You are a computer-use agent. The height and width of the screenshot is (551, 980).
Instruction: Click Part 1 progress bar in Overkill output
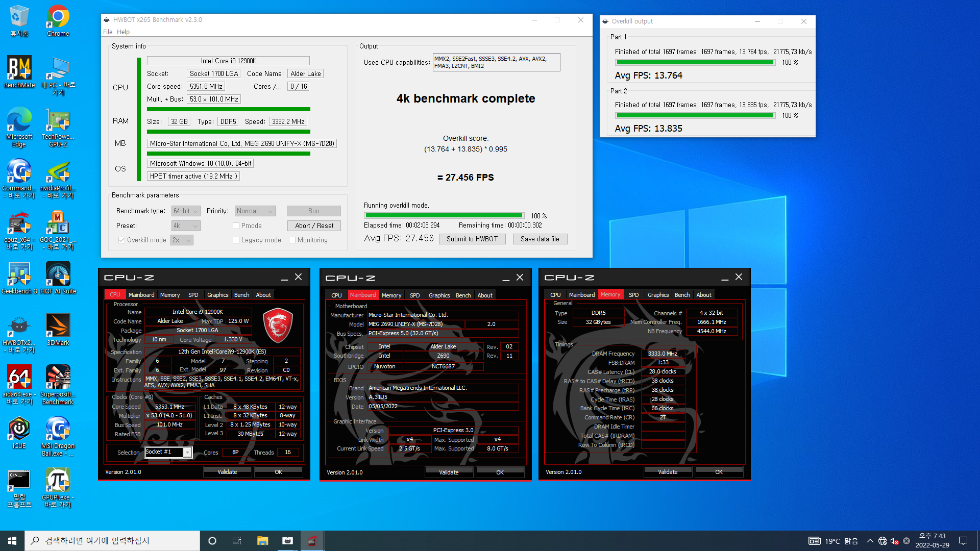tap(695, 63)
